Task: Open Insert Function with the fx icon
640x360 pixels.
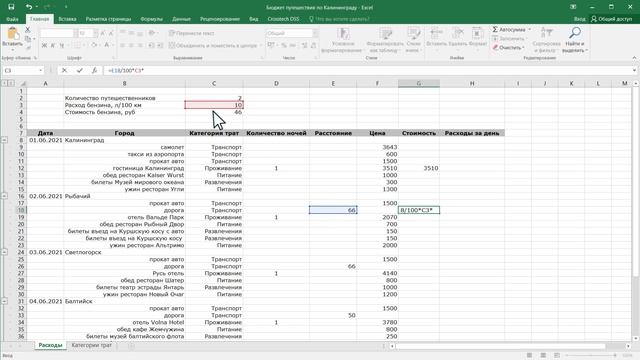Action: click(x=94, y=71)
